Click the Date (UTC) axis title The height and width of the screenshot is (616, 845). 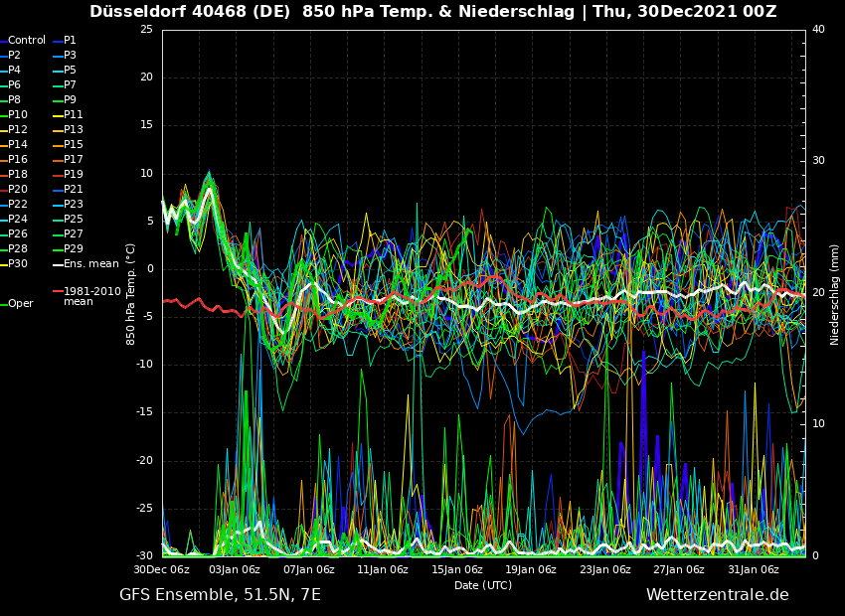click(483, 585)
